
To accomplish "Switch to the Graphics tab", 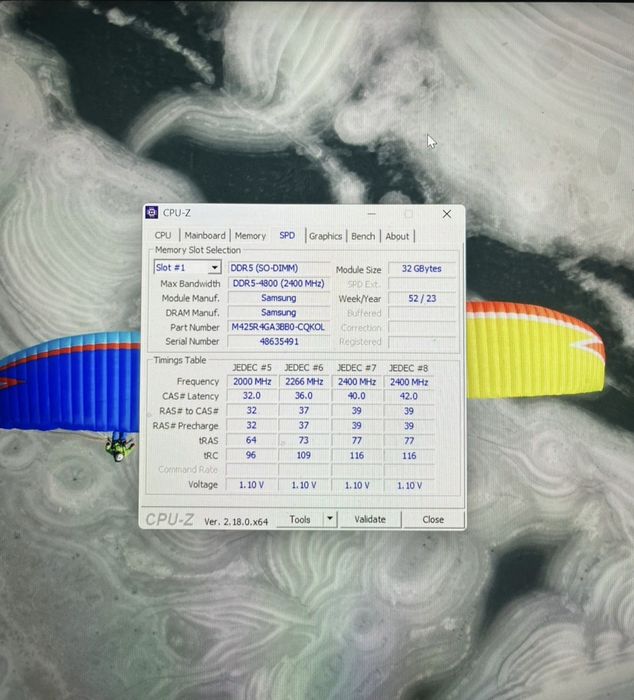I will click(x=325, y=236).
